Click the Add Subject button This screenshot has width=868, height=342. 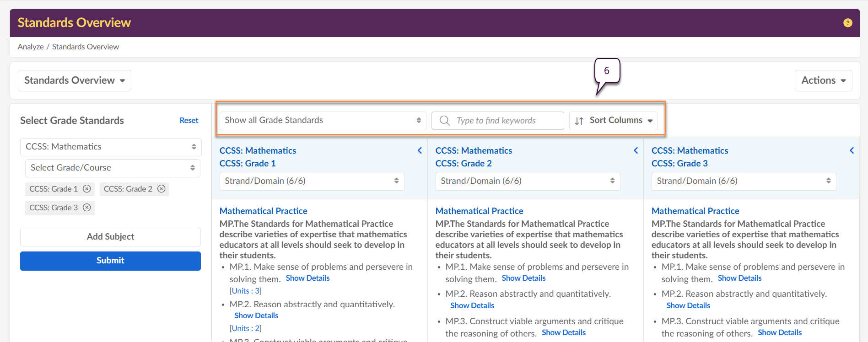click(x=110, y=237)
